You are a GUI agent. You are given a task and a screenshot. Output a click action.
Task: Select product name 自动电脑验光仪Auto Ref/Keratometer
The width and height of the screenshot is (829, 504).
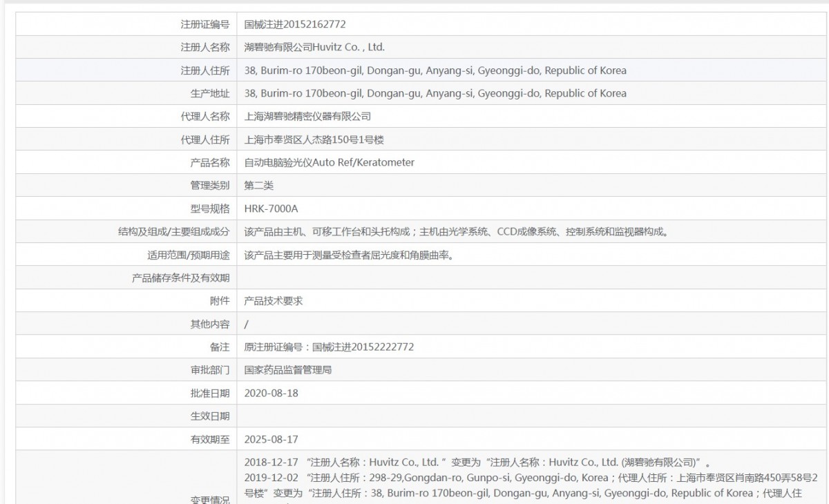330,162
